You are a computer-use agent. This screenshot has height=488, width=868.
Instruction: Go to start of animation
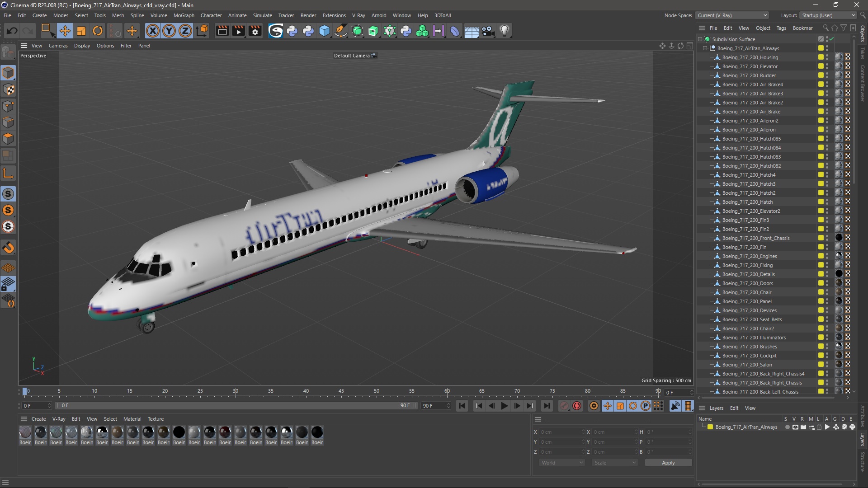(x=462, y=406)
